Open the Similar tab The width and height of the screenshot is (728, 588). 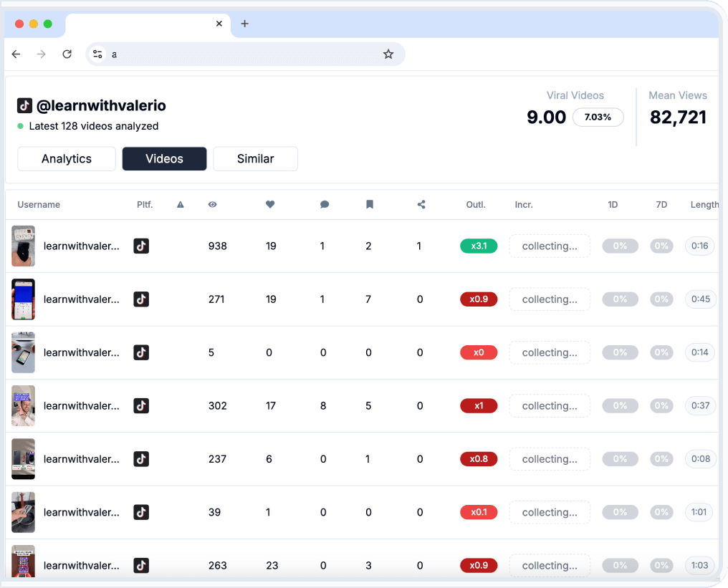[255, 158]
